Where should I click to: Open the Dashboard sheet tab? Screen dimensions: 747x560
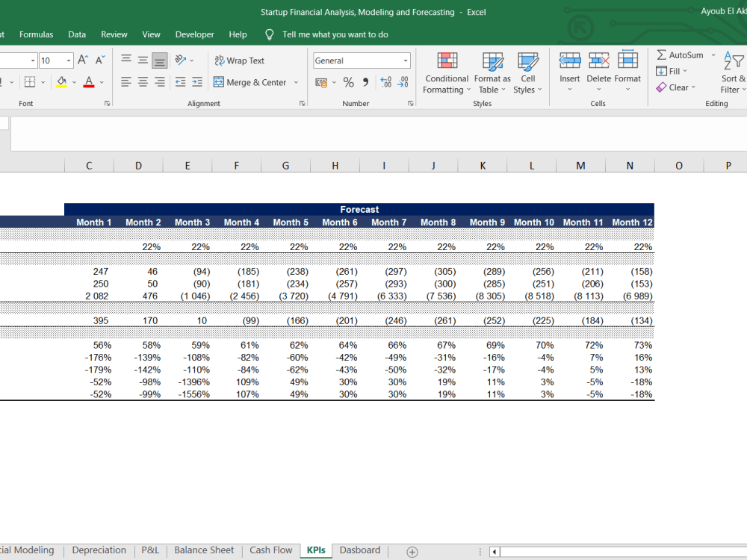[x=359, y=550]
